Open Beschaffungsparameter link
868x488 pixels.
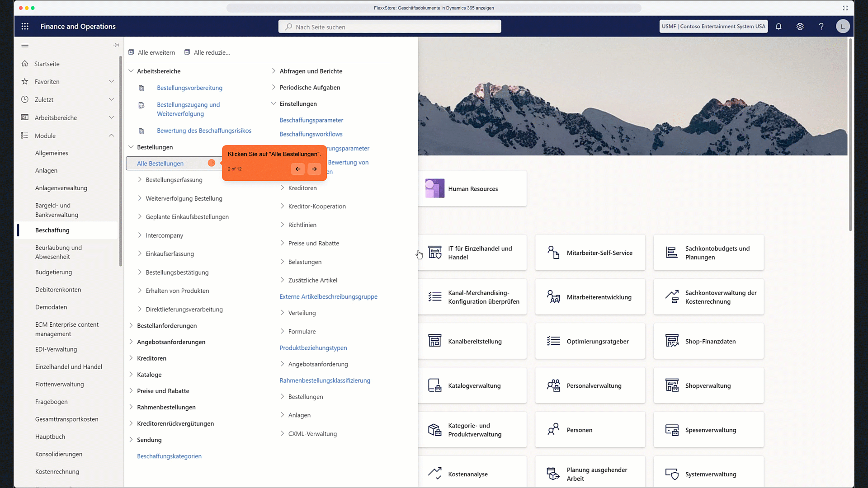point(311,120)
